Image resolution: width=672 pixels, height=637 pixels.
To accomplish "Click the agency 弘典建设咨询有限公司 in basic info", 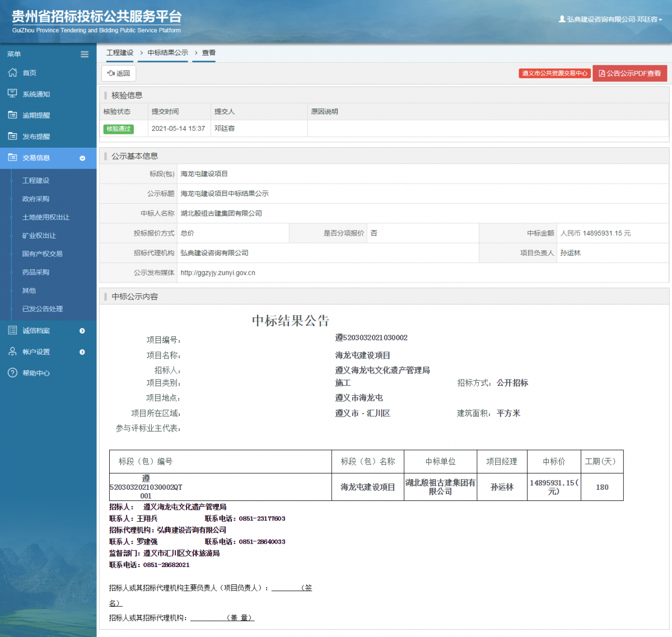I will pyautogui.click(x=214, y=253).
